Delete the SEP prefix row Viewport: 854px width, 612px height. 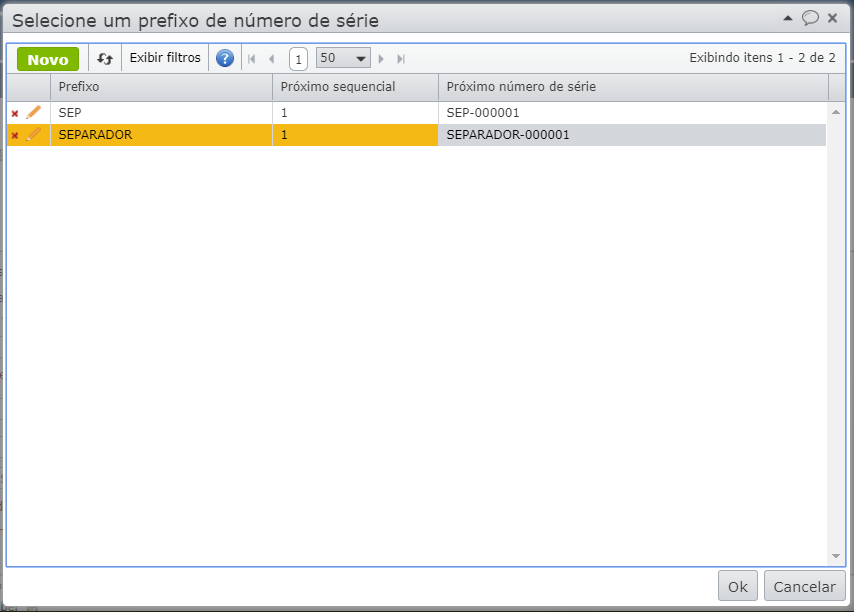(15, 113)
